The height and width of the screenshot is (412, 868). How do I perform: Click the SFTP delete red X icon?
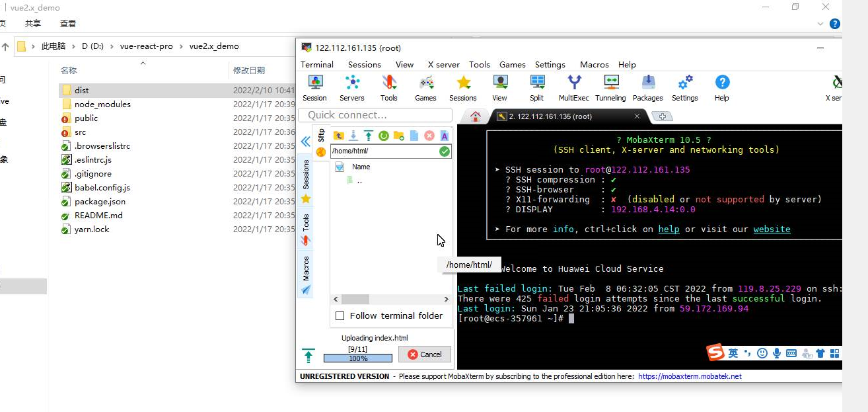point(429,136)
